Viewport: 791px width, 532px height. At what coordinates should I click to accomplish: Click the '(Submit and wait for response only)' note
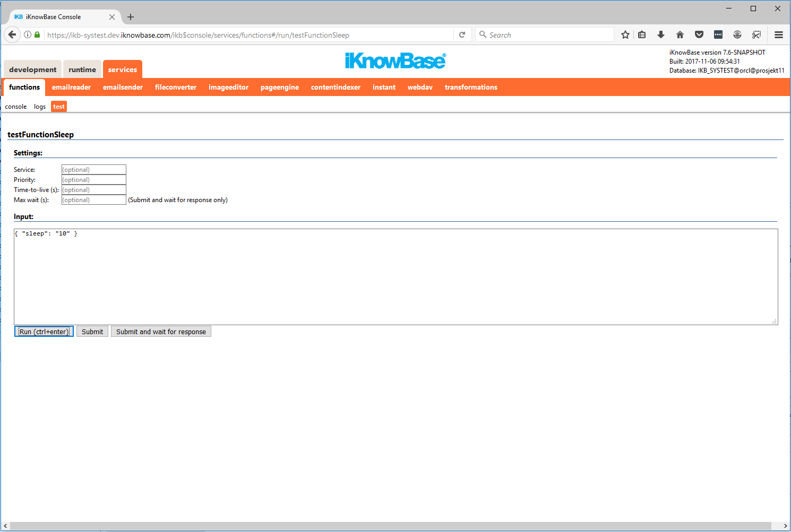pyautogui.click(x=178, y=200)
